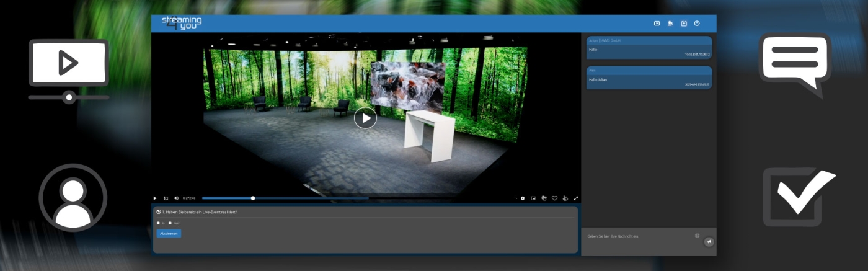Click the emoji icon in chat input
The height and width of the screenshot is (271, 868).
pyautogui.click(x=697, y=236)
